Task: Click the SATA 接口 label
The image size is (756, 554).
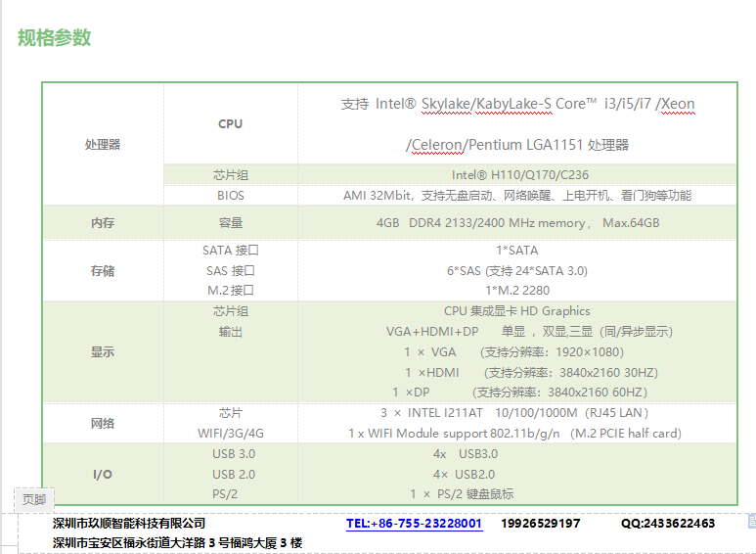Action: coord(231,251)
